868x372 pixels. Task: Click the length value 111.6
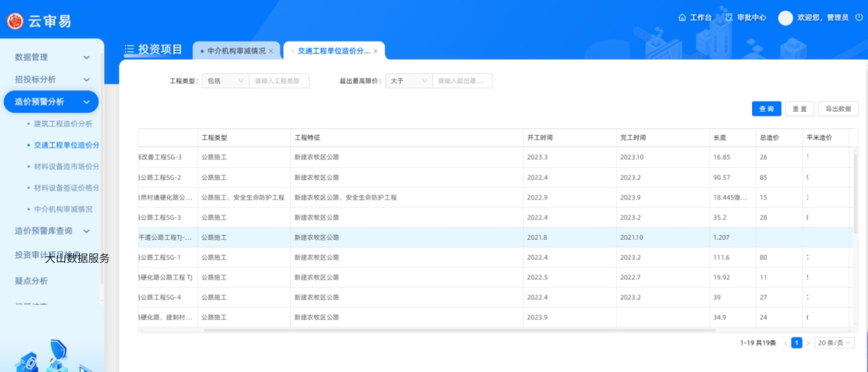click(721, 257)
